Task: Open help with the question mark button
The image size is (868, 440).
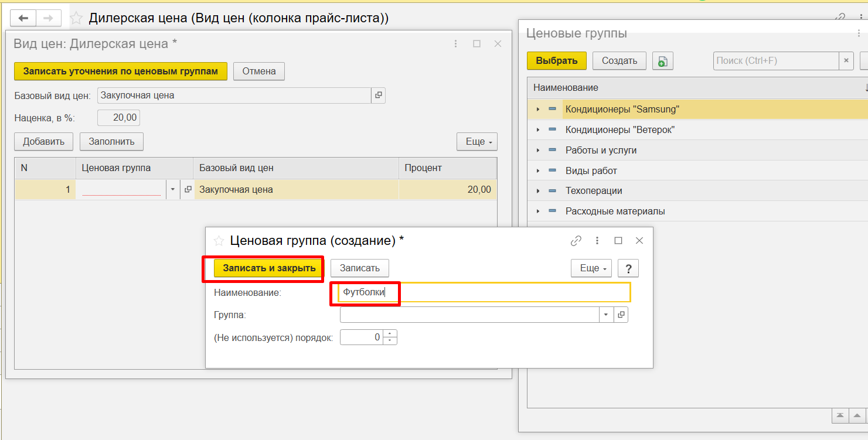Action: (628, 268)
